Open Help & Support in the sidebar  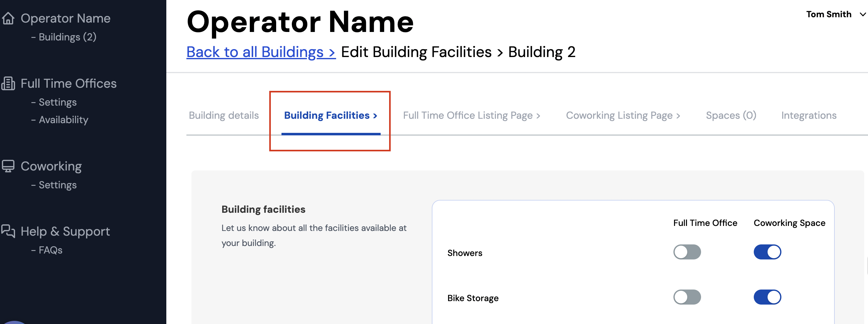pos(65,232)
